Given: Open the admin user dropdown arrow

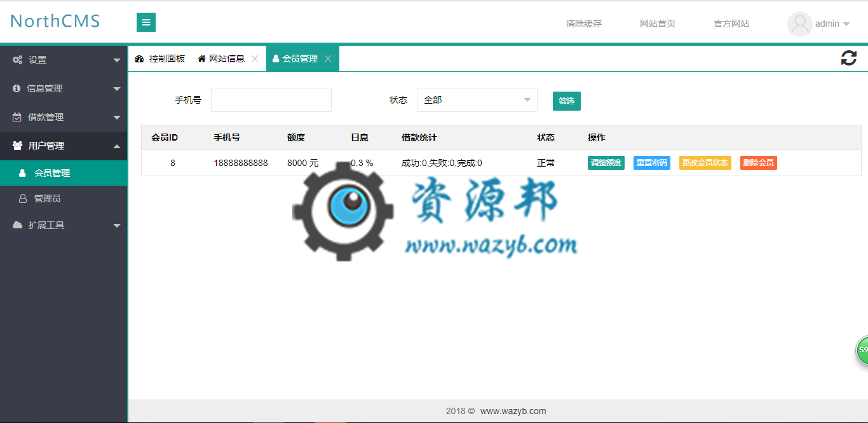Looking at the screenshot, I should coord(846,24).
